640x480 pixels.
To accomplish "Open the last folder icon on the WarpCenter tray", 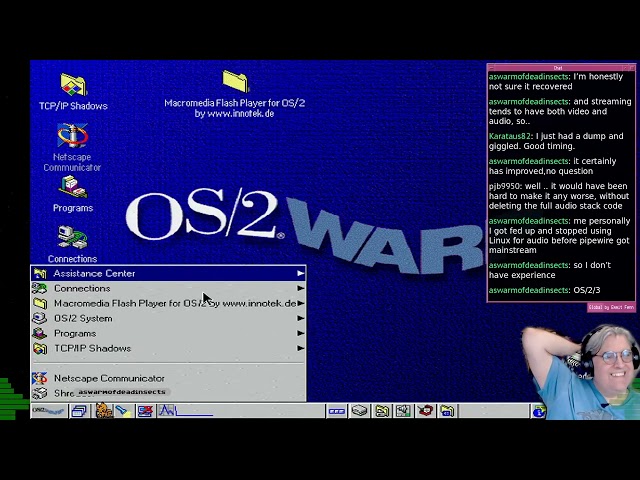I will 447,411.
